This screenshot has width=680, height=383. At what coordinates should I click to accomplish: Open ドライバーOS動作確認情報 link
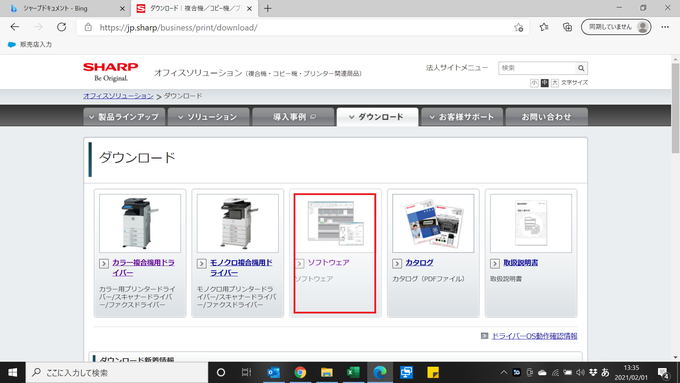click(x=534, y=336)
